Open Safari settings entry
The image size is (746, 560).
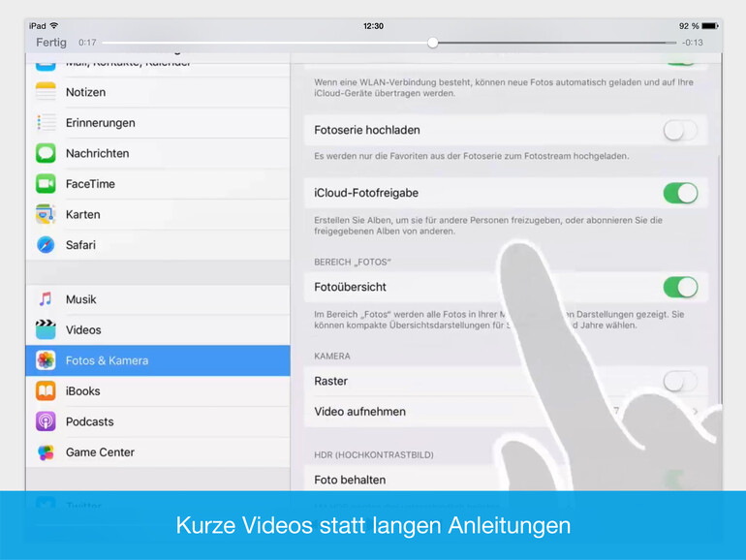(x=158, y=244)
